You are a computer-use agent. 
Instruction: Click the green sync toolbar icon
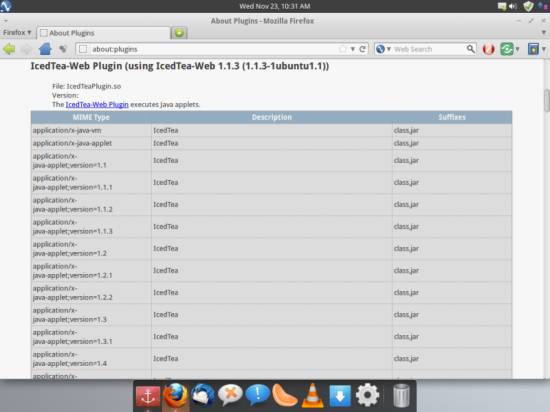coord(507,49)
